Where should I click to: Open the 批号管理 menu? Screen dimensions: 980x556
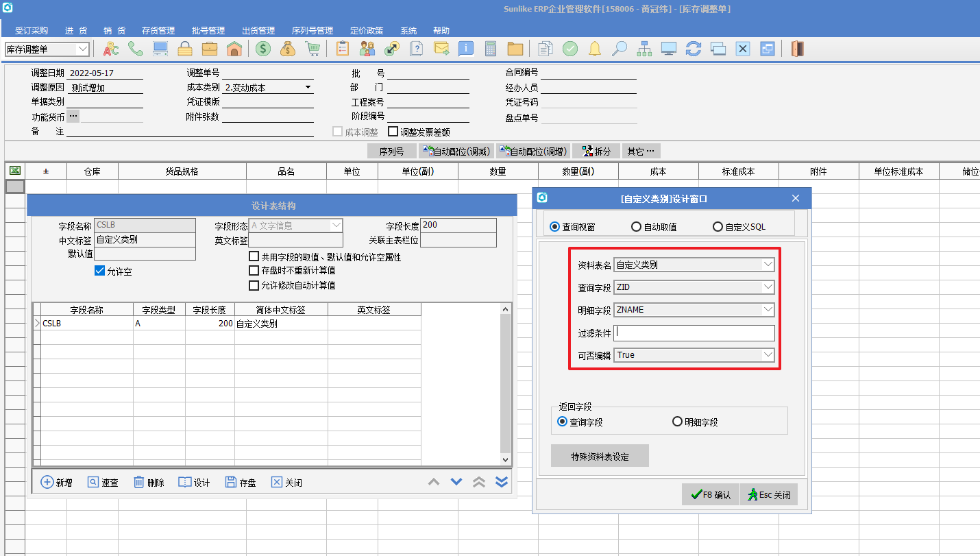pos(208,30)
